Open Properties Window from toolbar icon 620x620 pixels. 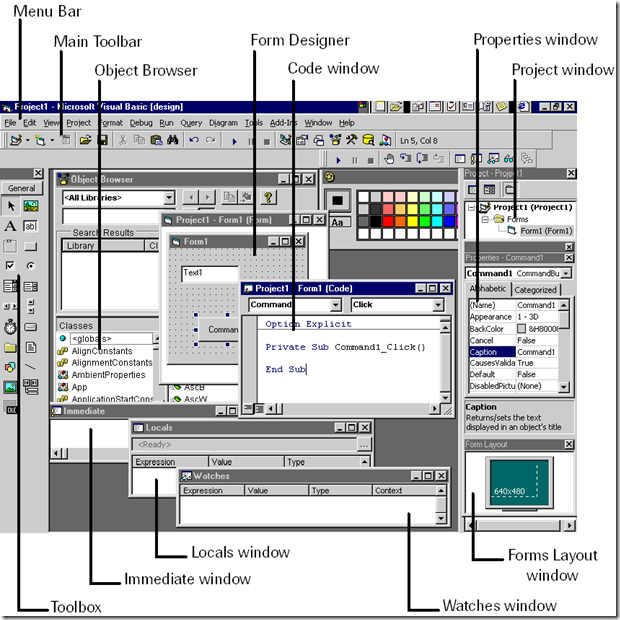[302, 140]
